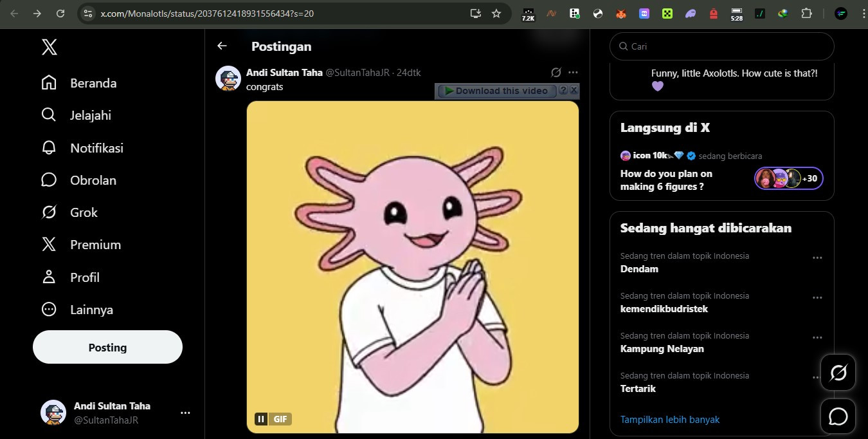Viewport: 868px width, 439px height.
Task: Click Tampilkan lebih banyak link
Action: [x=670, y=420]
